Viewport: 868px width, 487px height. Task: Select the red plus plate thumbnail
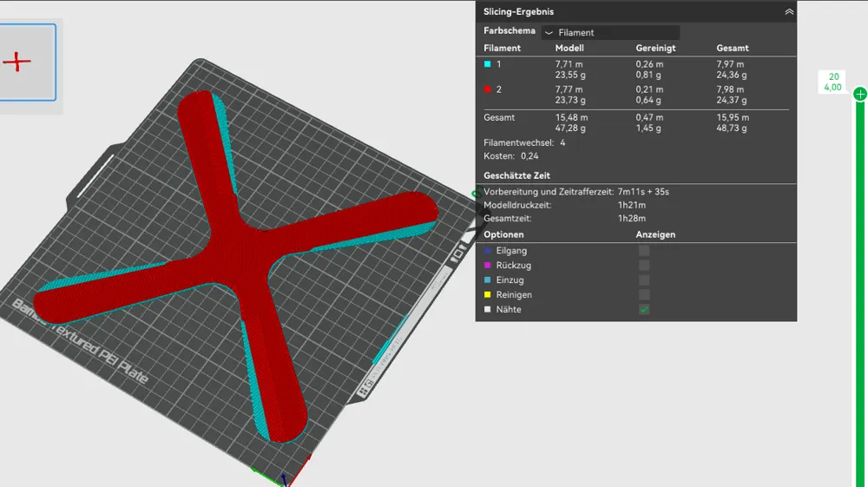tap(27, 62)
